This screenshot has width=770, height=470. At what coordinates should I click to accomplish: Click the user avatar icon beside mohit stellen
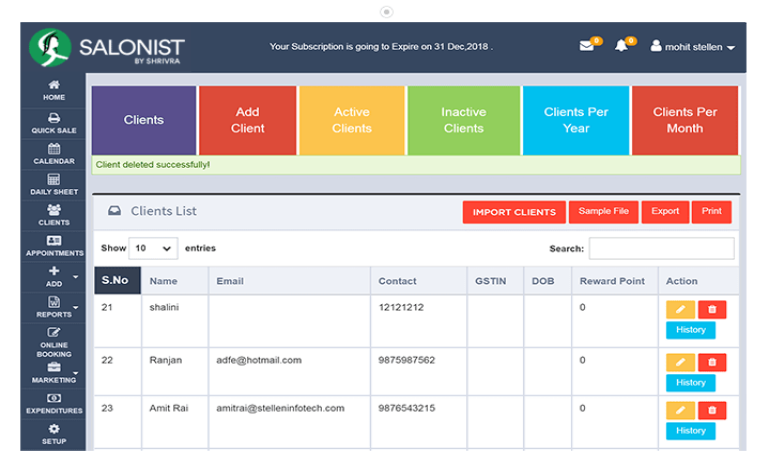(x=656, y=46)
